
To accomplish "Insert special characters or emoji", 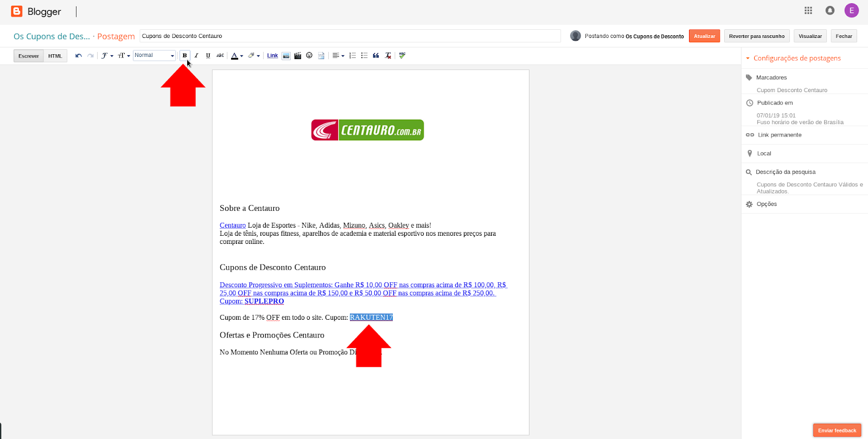I will [x=309, y=56].
